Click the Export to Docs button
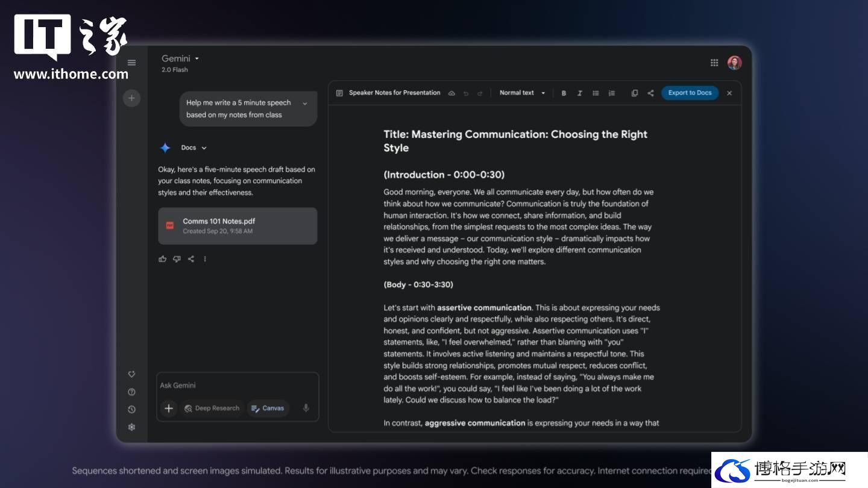This screenshot has height=488, width=868. point(690,93)
